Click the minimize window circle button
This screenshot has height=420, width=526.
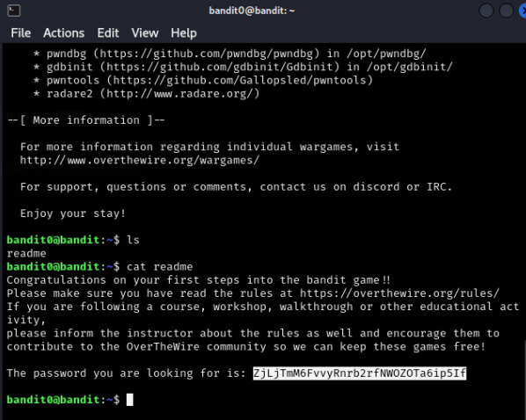point(486,11)
